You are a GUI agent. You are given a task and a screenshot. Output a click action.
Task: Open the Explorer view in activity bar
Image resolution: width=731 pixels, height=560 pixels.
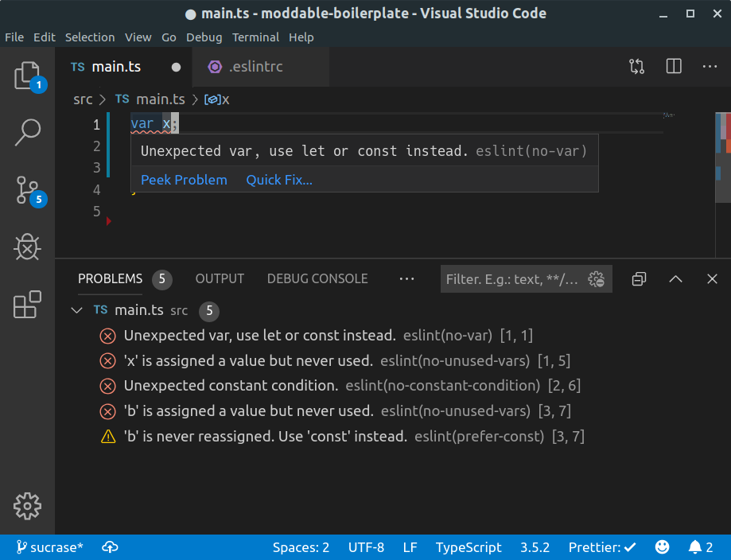[x=27, y=76]
